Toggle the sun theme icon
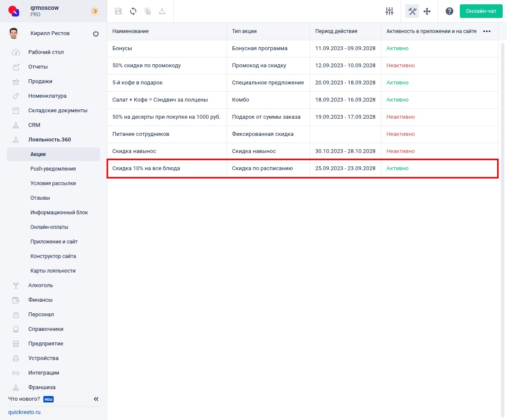This screenshot has width=507, height=420. (94, 11)
